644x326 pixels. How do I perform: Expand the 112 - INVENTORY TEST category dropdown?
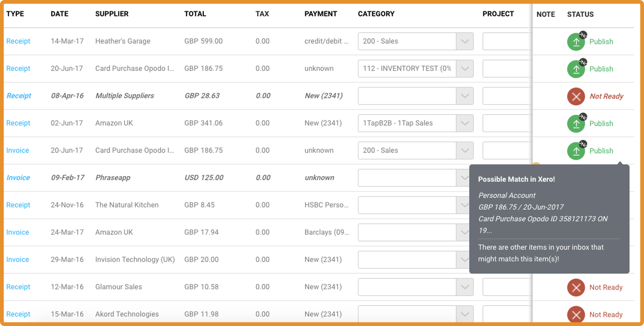(464, 69)
